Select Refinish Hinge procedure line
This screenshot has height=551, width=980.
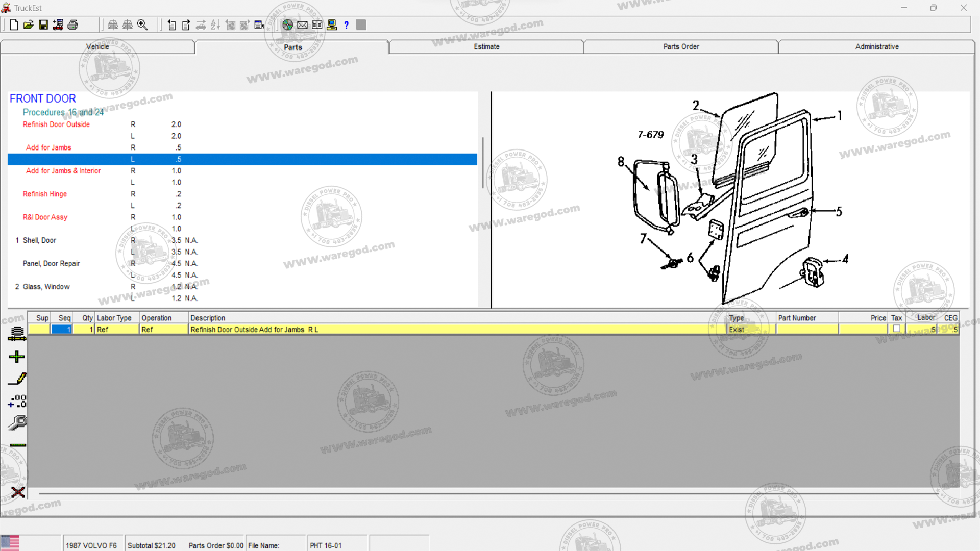(45, 194)
